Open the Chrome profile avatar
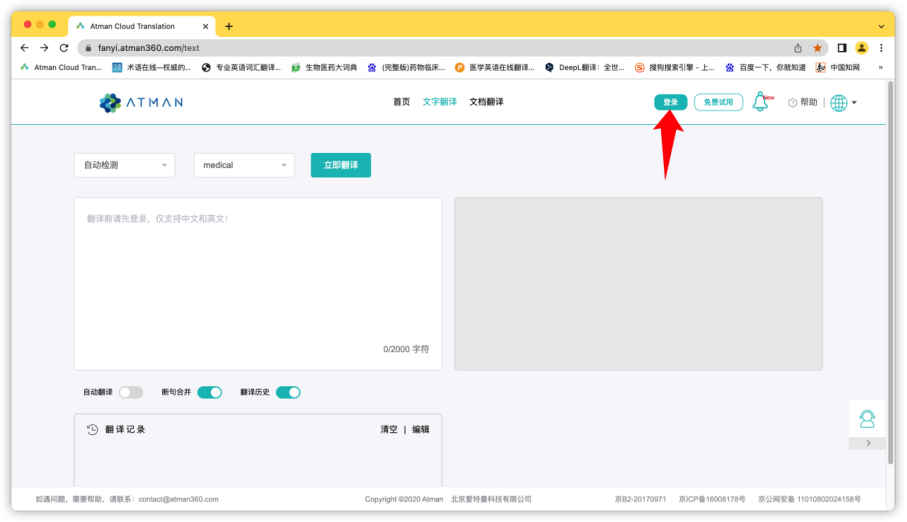The height and width of the screenshot is (522, 907). (861, 48)
